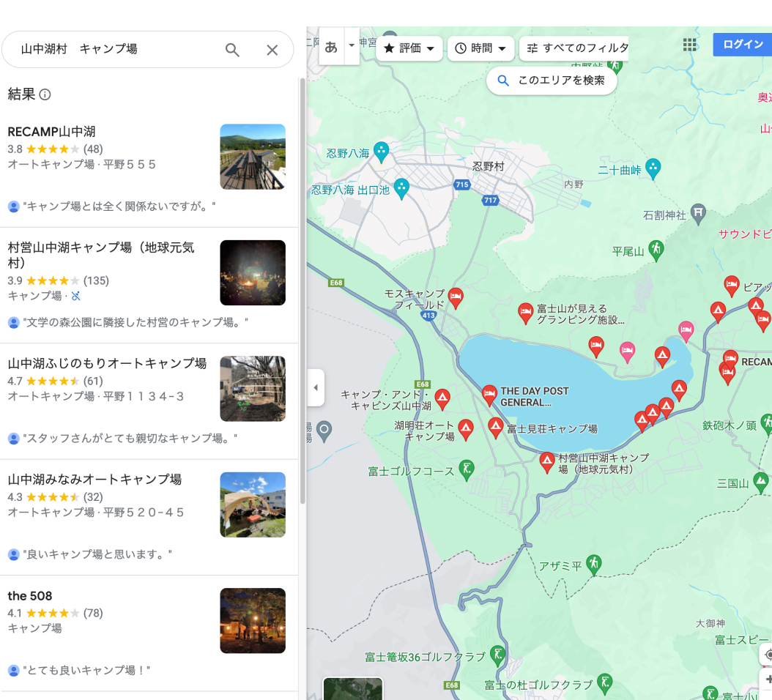772x700 pixels.
Task: Click the 忍野八海 出口池 map pin
Action: point(402,188)
